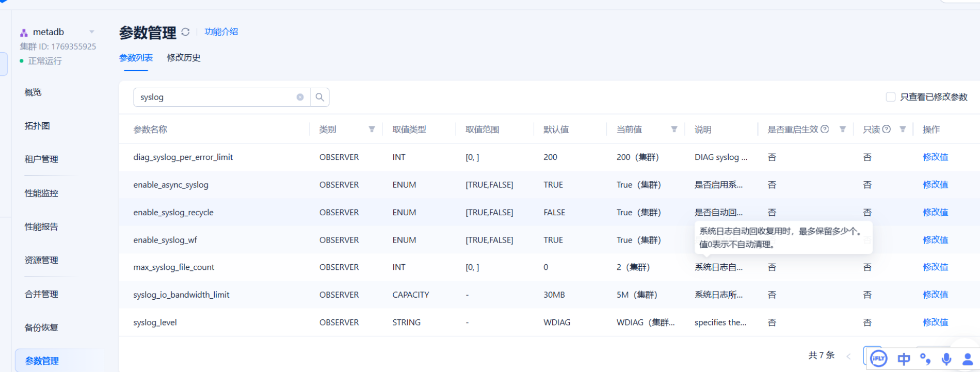Click 修改值 for syslog_level

[x=935, y=322]
